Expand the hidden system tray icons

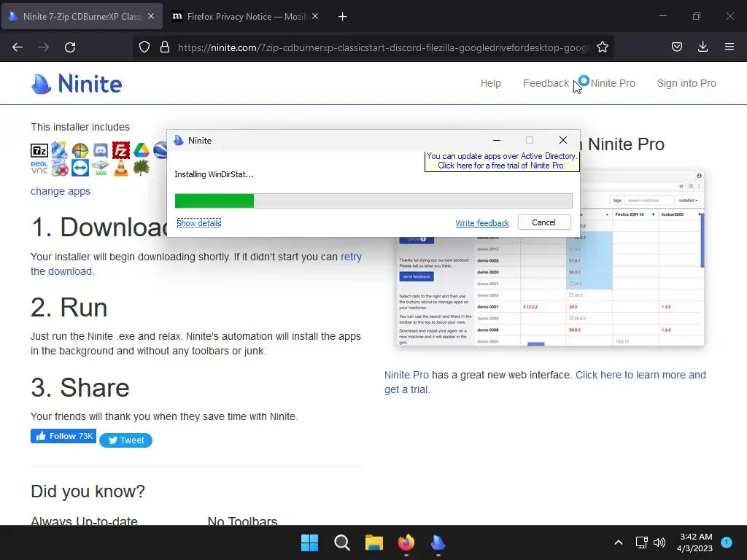(619, 542)
